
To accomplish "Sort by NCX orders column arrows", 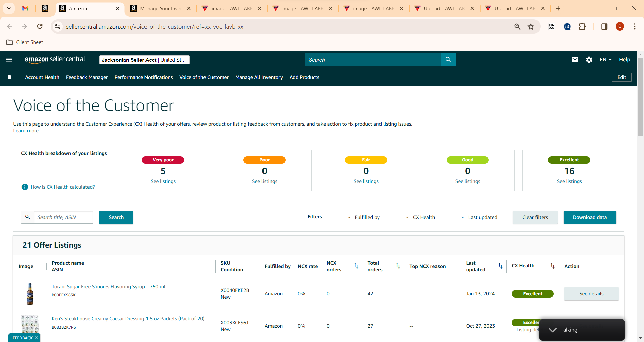I will (x=356, y=266).
